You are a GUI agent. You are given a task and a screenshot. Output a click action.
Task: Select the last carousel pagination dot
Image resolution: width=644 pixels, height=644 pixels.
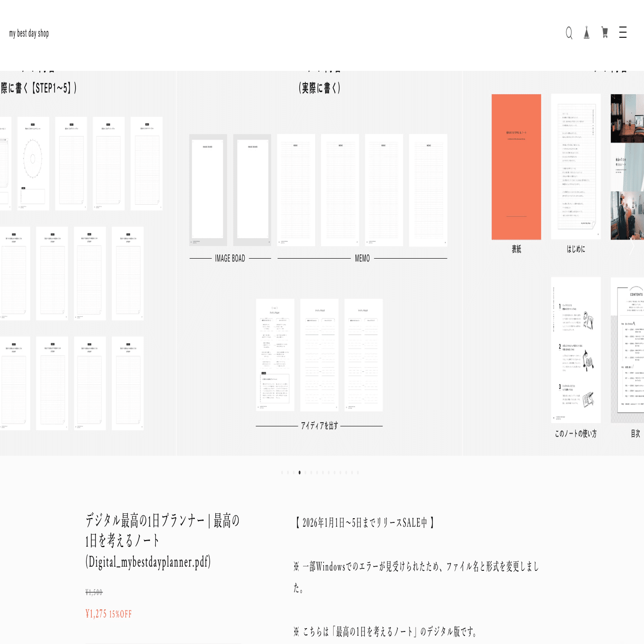pos(358,473)
